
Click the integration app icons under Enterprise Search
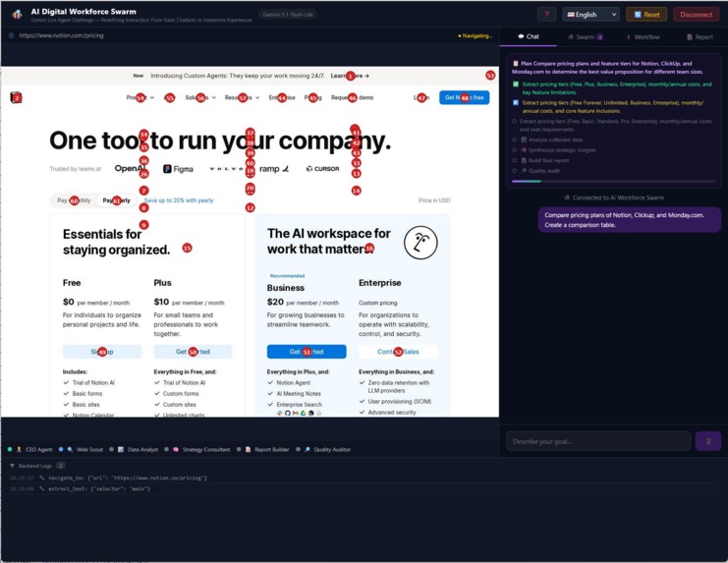click(300, 413)
